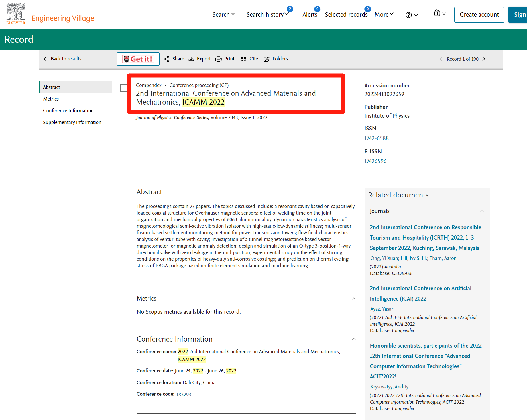The width and height of the screenshot is (527, 420).
Task: Go to the previous record arrow
Action: coord(441,59)
